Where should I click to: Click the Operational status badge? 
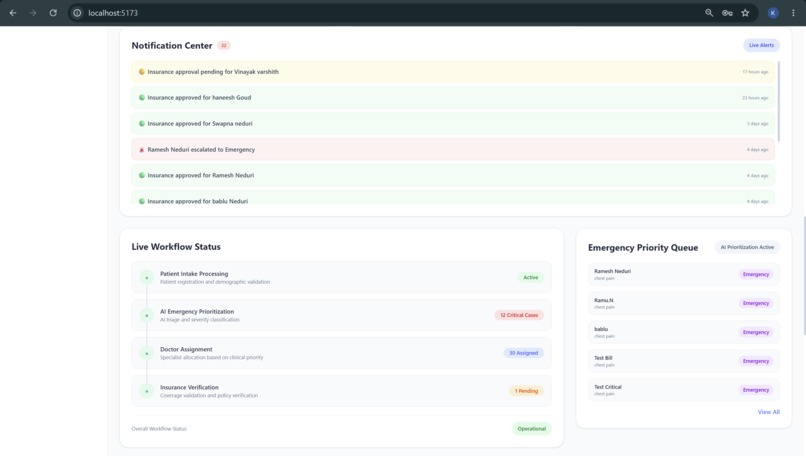(x=532, y=429)
